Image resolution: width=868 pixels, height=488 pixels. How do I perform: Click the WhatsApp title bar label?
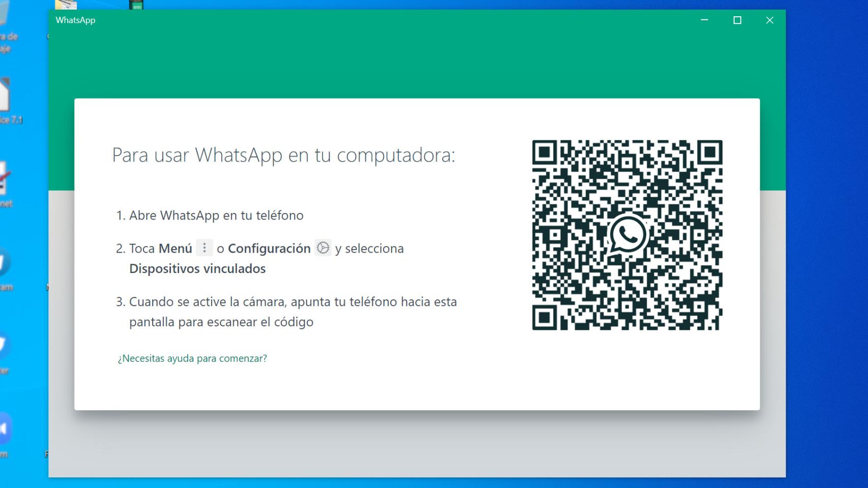(x=75, y=20)
